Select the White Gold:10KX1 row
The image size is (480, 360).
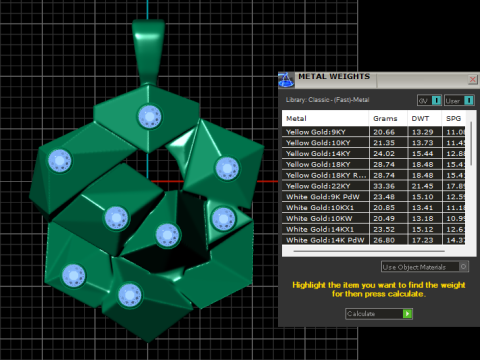point(374,208)
